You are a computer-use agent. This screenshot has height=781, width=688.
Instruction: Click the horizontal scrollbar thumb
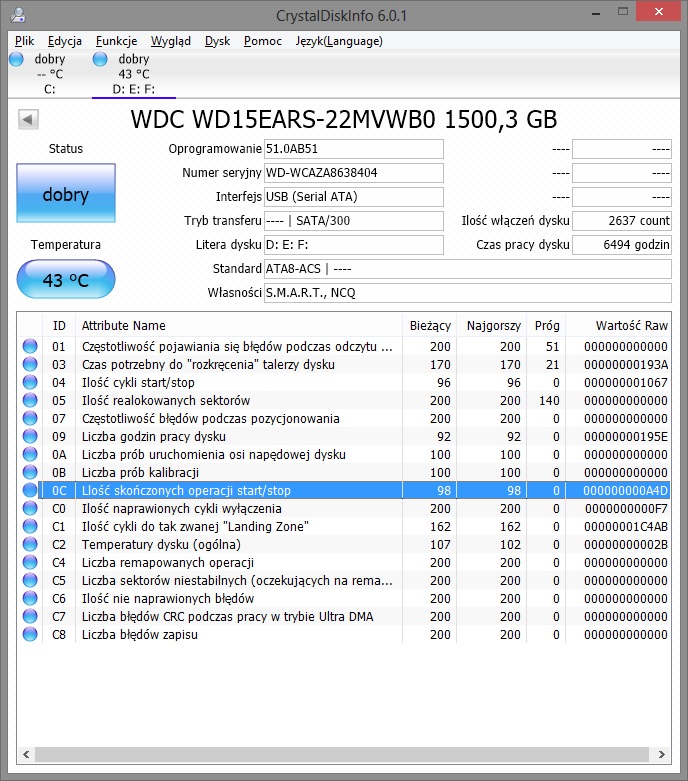pyautogui.click(x=342, y=754)
